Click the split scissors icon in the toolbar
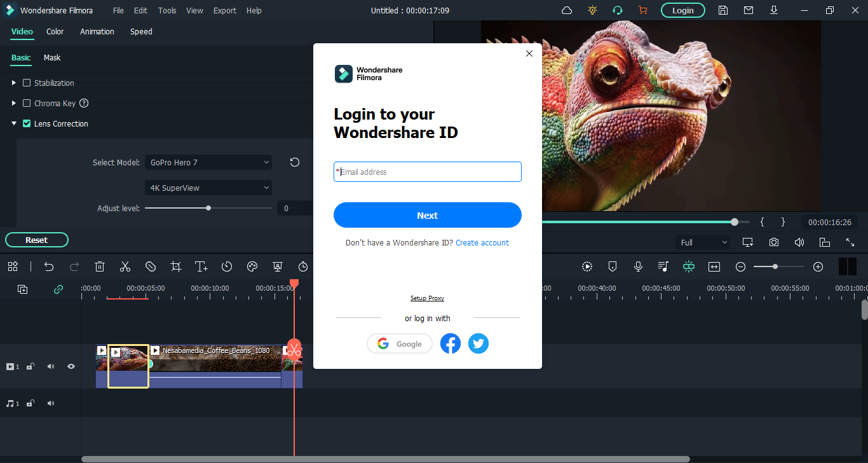 click(125, 266)
